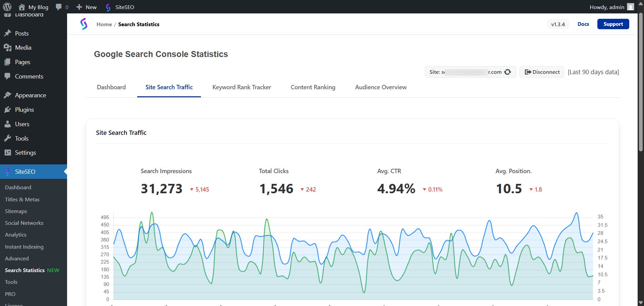Click the Tools wrench icon in sidebar
The width and height of the screenshot is (644, 306).
pyautogui.click(x=7, y=138)
